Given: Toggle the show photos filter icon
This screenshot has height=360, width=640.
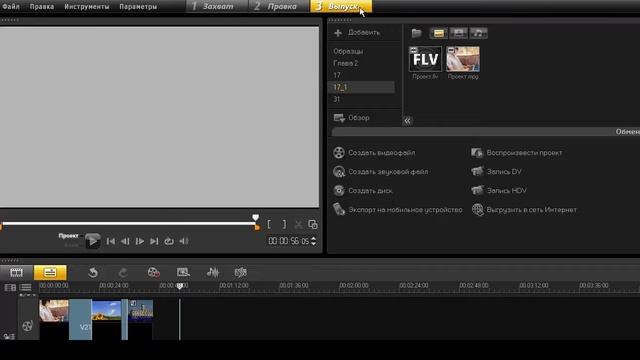Looking at the screenshot, I should click(458, 33).
